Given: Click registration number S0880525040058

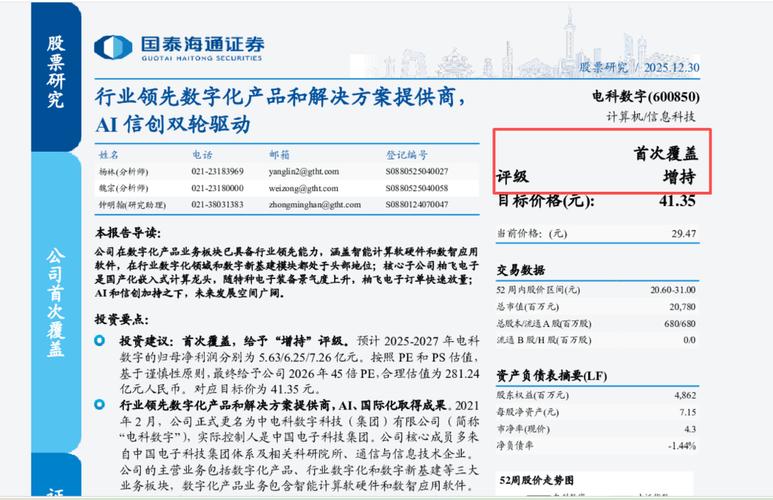Looking at the screenshot, I should click(x=417, y=188).
